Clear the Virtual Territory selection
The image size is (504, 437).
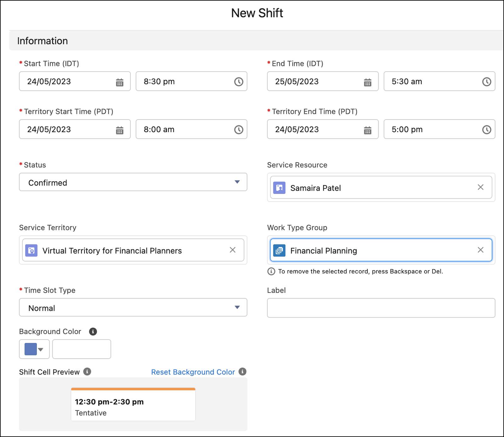[x=232, y=250]
